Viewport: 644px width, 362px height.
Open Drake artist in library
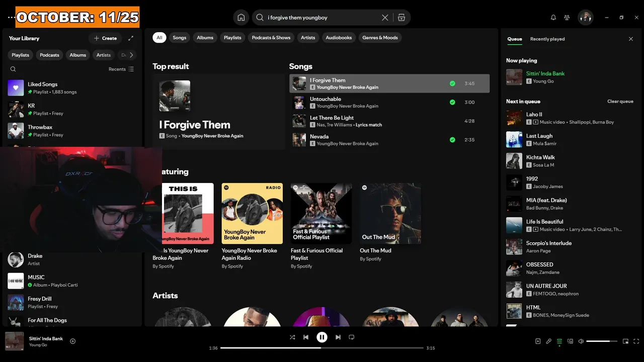[x=72, y=259]
